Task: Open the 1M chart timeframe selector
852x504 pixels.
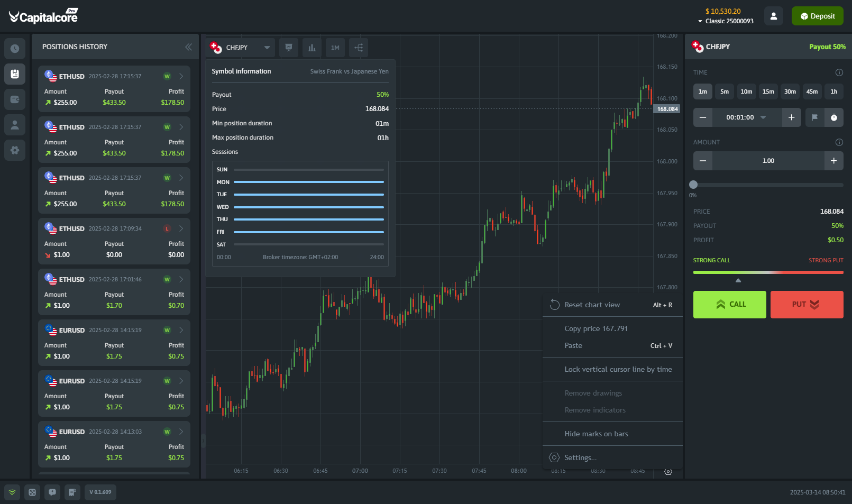Action: 335,48
